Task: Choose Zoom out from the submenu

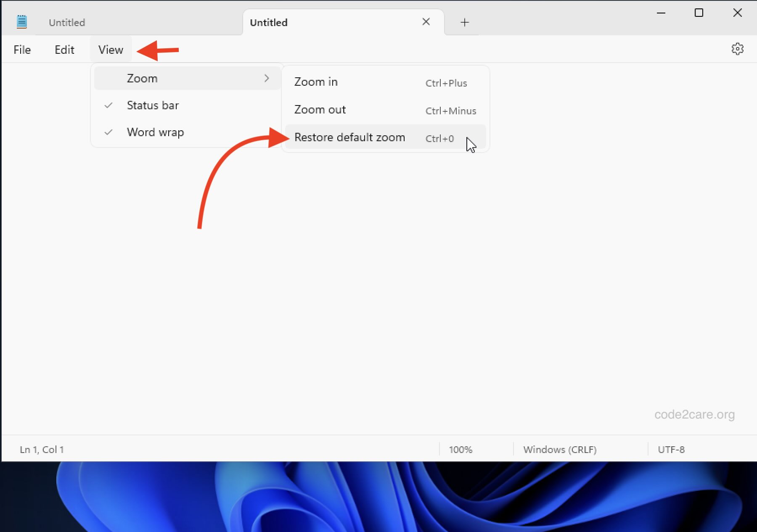Action: 320,109
